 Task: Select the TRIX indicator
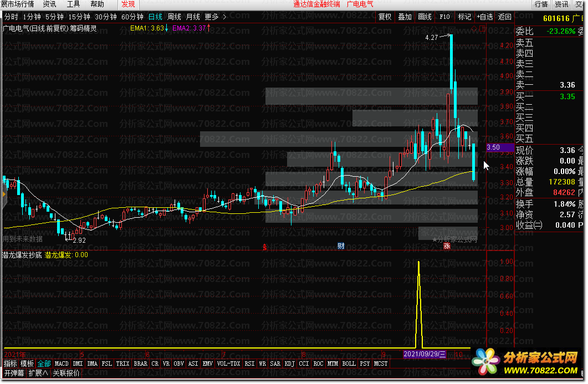tap(122, 363)
